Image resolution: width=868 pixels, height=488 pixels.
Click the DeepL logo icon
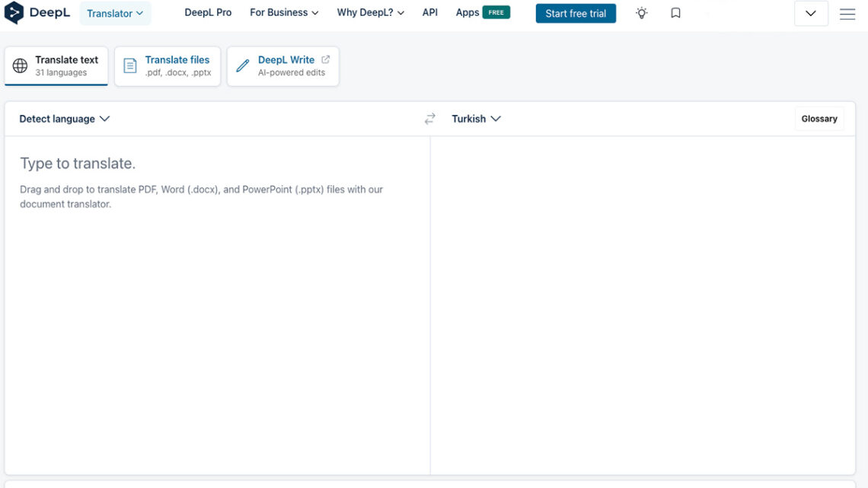point(14,12)
